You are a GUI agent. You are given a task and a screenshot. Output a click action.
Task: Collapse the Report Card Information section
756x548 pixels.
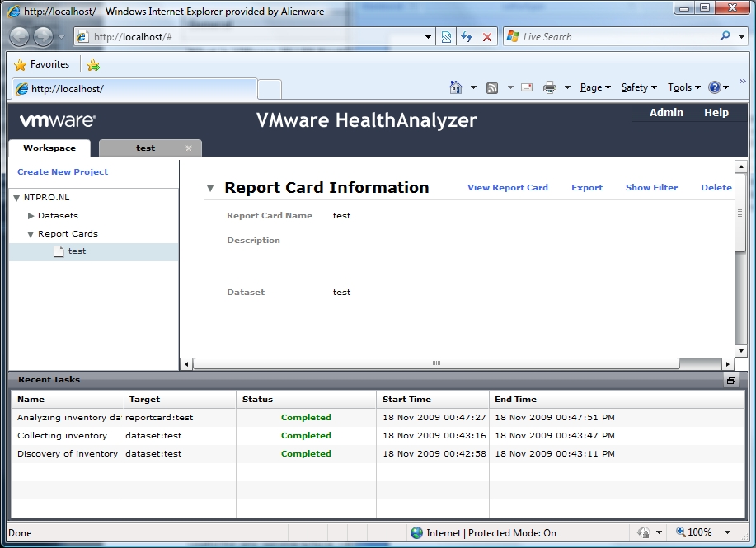tap(210, 189)
